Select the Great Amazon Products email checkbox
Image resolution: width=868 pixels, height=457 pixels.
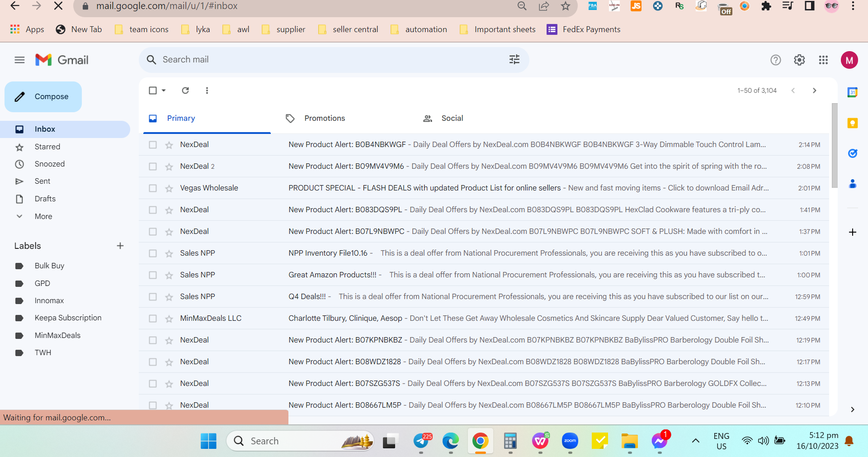pyautogui.click(x=153, y=275)
